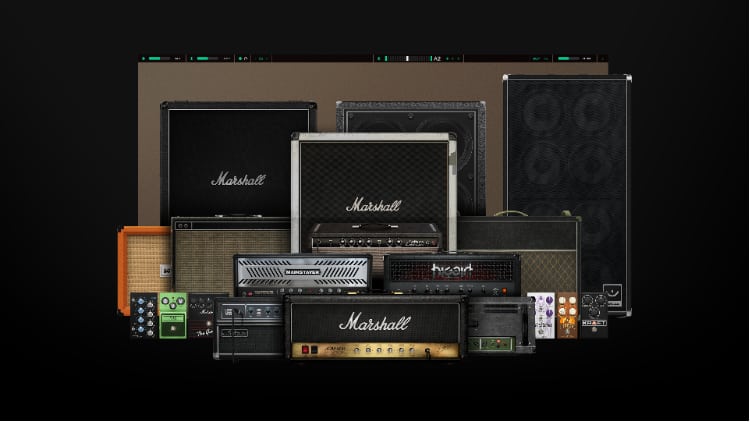Screen dimensions: 750x422
Task: Select the small amp head atop silver cabinet
Action: [376, 237]
